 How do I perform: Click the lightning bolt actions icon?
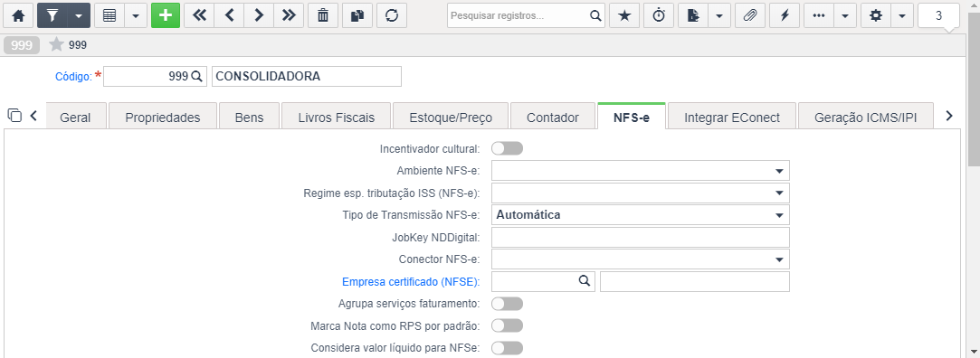point(785,15)
